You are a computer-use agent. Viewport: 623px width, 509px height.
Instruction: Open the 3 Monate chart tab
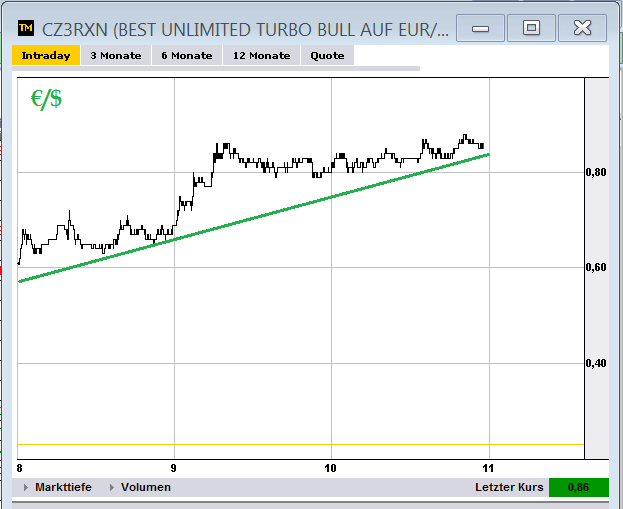point(115,56)
